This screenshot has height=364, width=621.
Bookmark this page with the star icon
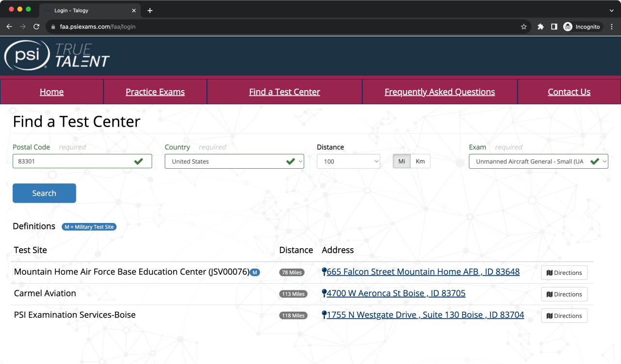[x=523, y=27]
